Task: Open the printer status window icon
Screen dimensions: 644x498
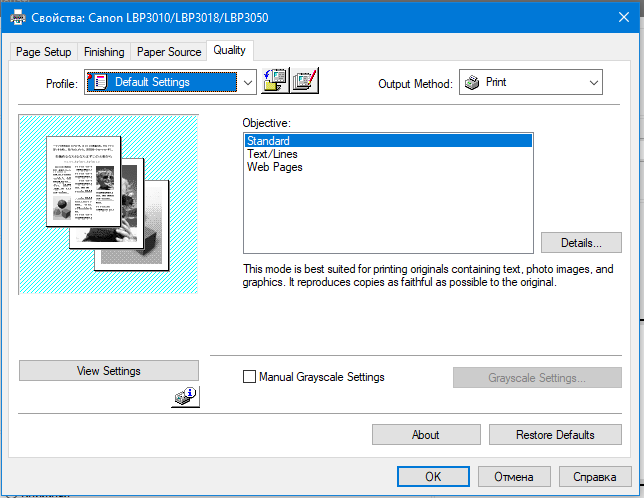Action: pos(185,397)
